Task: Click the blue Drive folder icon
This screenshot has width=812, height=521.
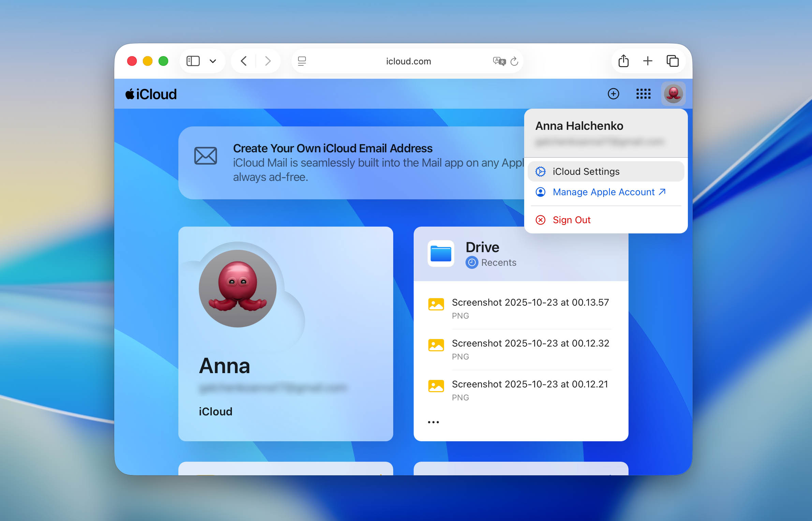Action: pyautogui.click(x=441, y=254)
